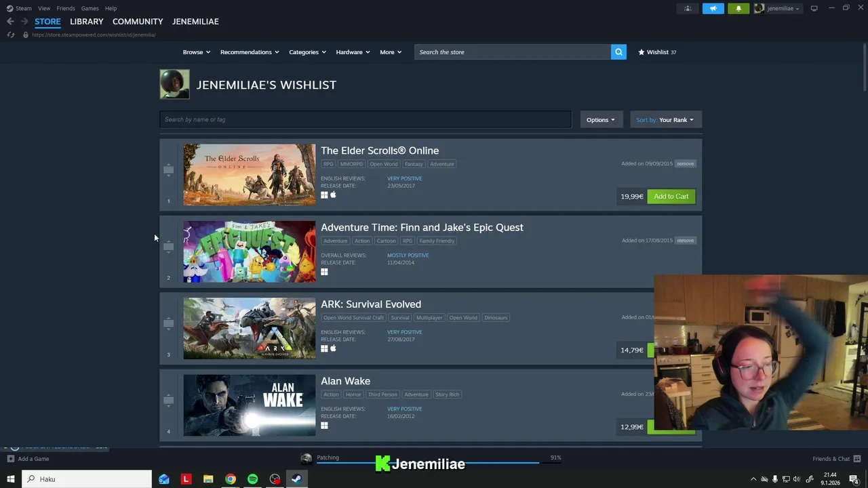Open the Sort by: Your Rank dropdown
The width and height of the screenshot is (868, 488).
665,120
